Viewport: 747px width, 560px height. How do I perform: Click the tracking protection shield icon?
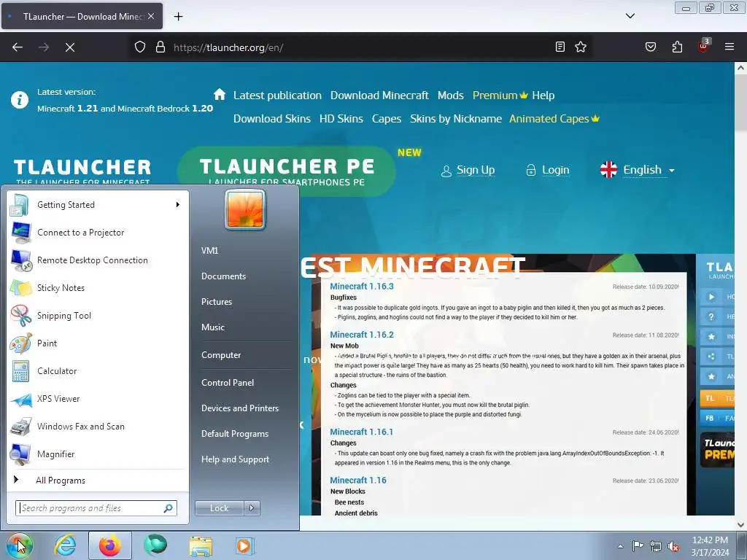(139, 47)
